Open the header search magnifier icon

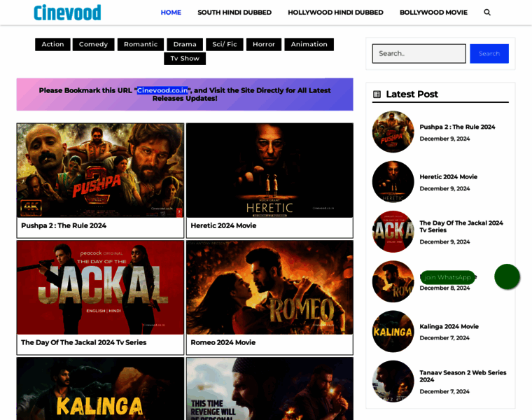487,12
